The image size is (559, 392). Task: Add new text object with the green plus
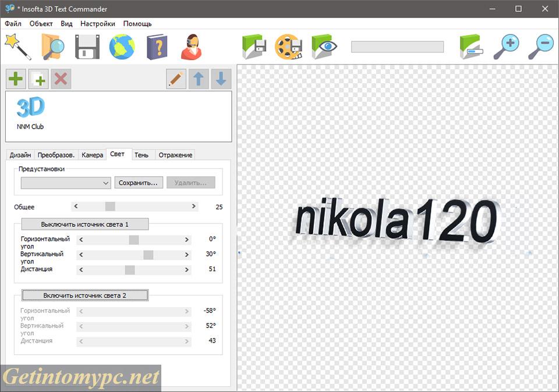(15, 79)
